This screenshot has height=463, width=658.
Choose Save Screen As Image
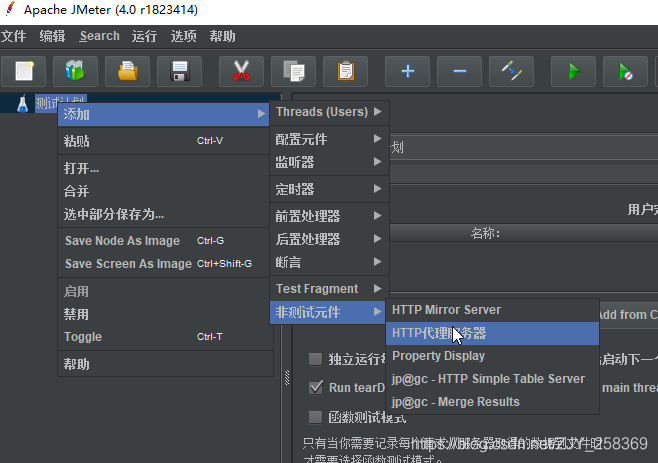[164, 264]
